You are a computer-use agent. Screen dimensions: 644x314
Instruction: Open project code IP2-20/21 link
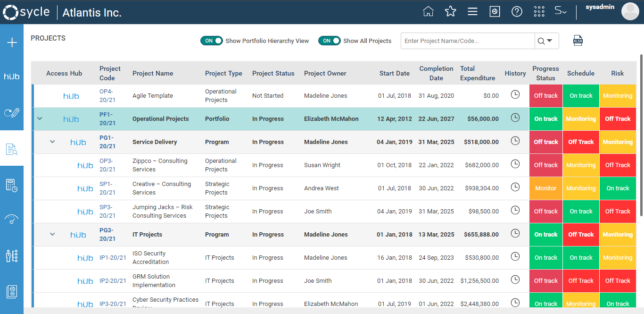point(113,281)
